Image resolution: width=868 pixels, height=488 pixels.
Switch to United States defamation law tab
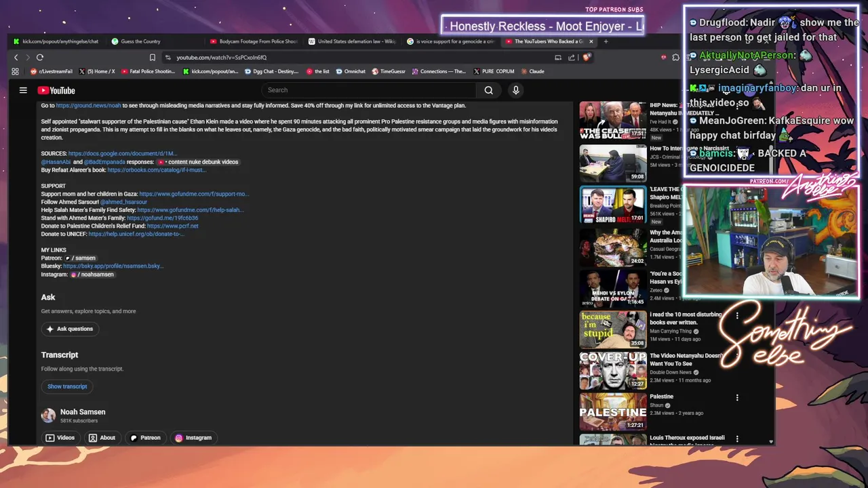pos(352,41)
